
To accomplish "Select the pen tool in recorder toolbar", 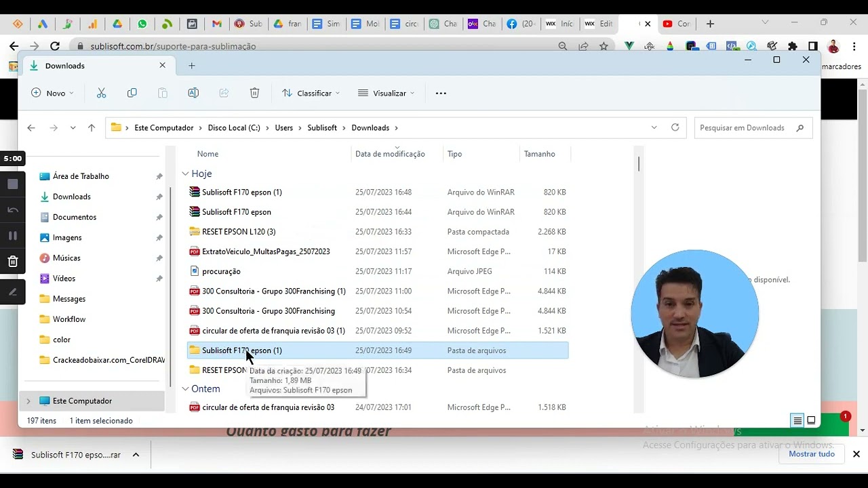I will 13,292.
